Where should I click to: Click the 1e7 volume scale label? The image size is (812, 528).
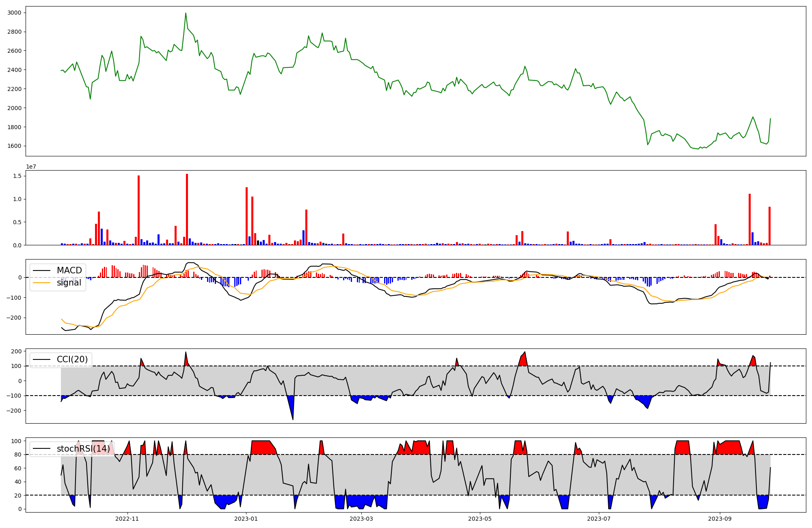coord(31,167)
